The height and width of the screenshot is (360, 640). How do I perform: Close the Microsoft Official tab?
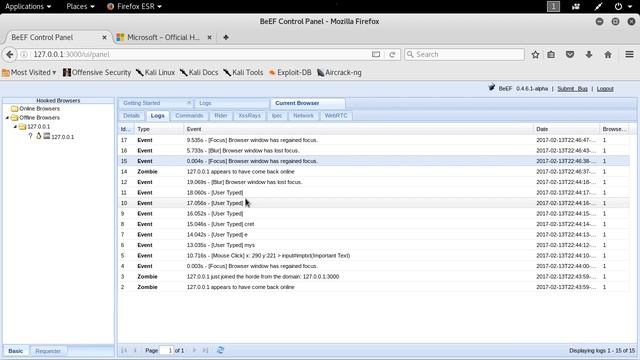209,37
